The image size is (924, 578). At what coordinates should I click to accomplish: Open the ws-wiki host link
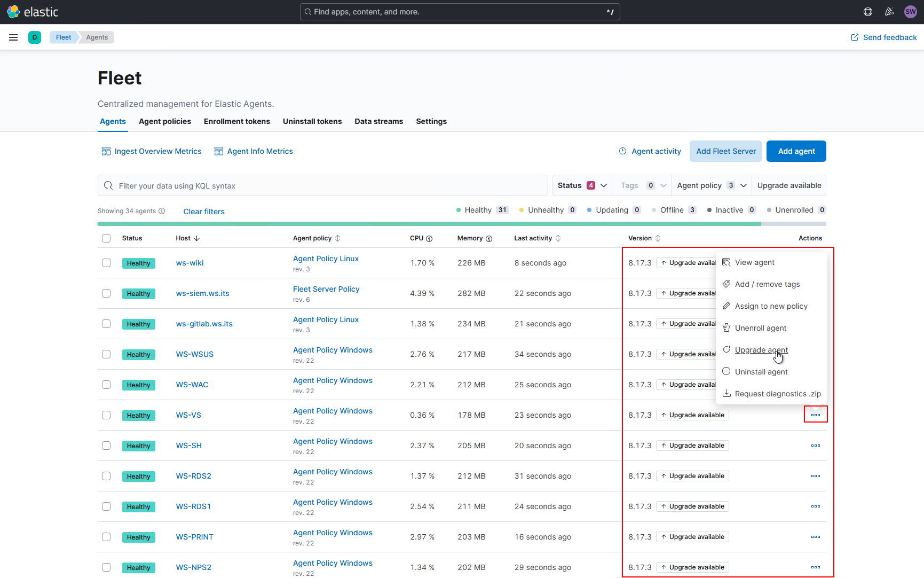coord(189,263)
